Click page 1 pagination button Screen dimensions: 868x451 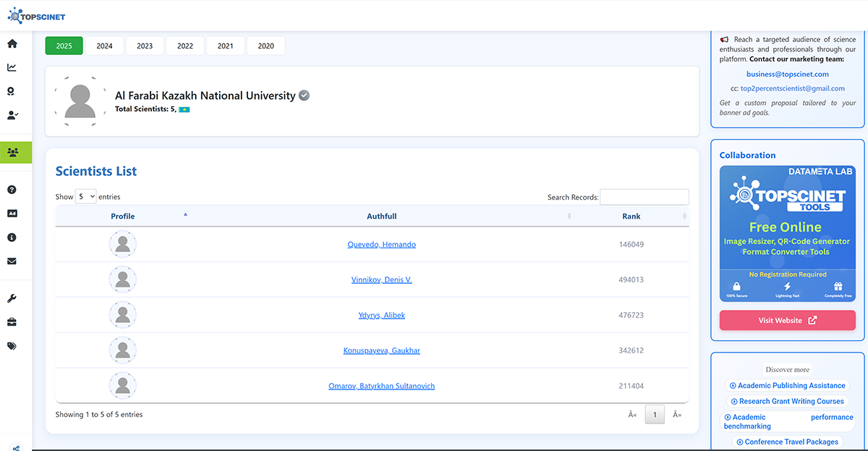pos(655,415)
